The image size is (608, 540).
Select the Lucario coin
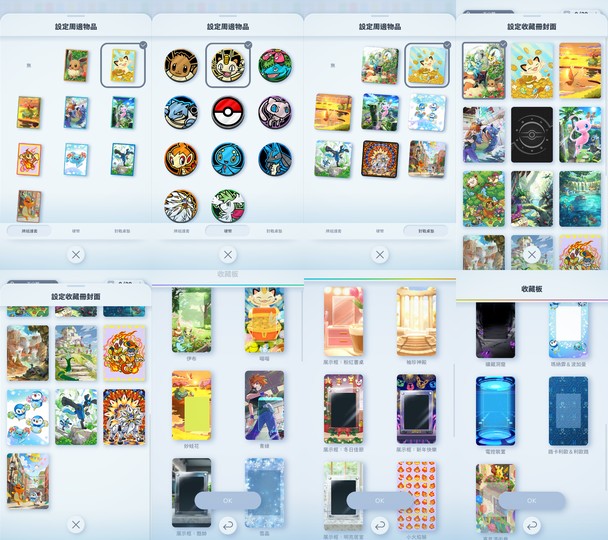275,159
